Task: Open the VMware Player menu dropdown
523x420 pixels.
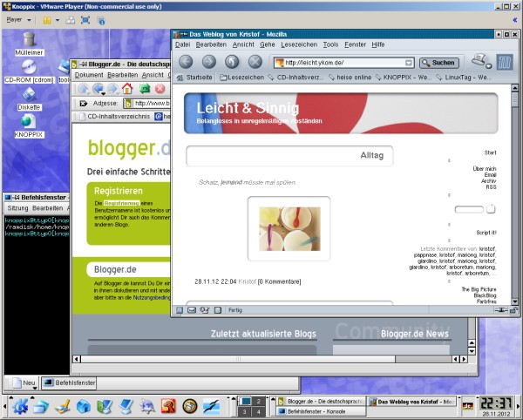Action: pyautogui.click(x=18, y=20)
